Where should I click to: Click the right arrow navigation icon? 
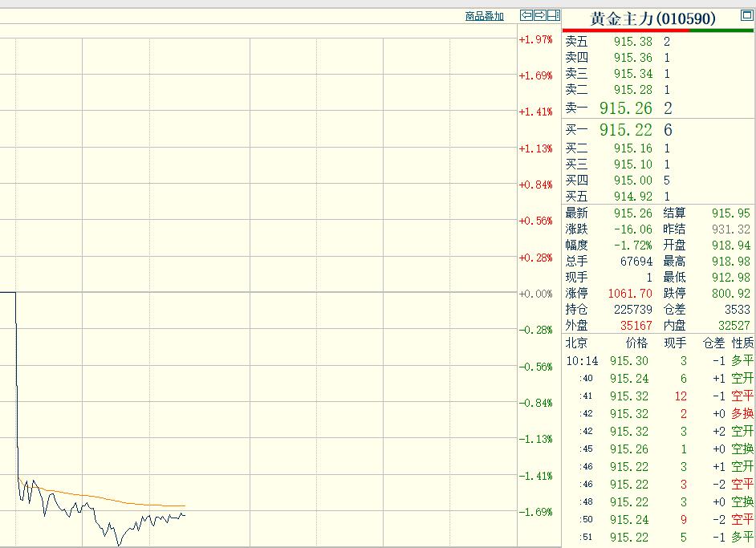coord(540,15)
